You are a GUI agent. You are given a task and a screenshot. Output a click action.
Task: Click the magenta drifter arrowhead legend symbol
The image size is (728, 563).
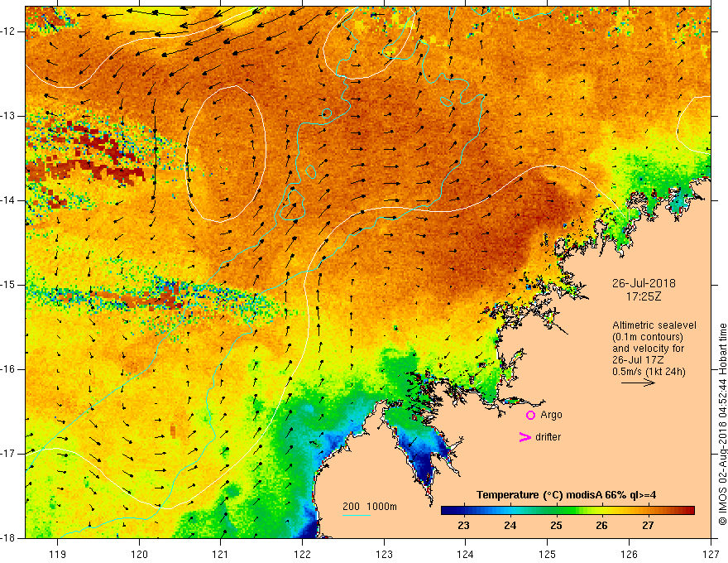point(524,437)
